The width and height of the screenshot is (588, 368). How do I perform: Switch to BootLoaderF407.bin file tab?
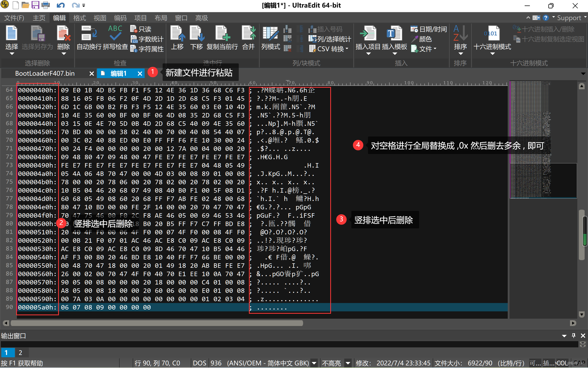[x=45, y=74]
